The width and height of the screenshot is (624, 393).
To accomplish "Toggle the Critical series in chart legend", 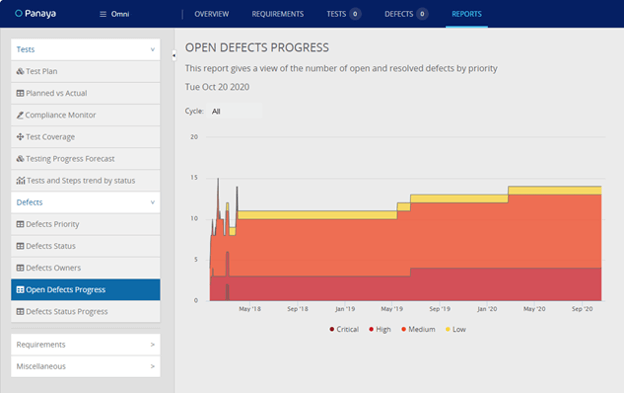I will 344,329.
